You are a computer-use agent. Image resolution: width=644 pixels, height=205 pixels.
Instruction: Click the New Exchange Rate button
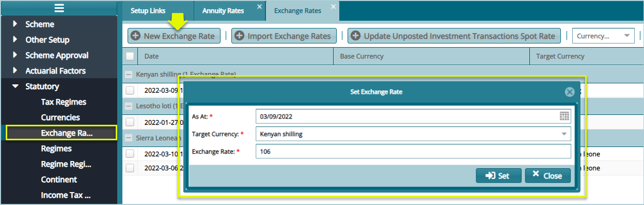coord(174,36)
